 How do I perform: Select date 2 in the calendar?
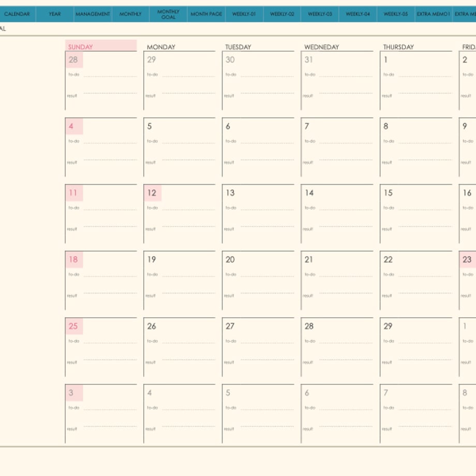pos(465,60)
